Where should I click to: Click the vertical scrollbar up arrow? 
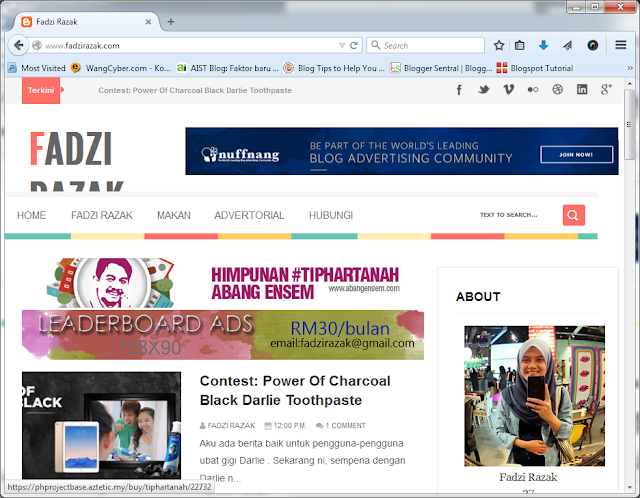tap(630, 83)
